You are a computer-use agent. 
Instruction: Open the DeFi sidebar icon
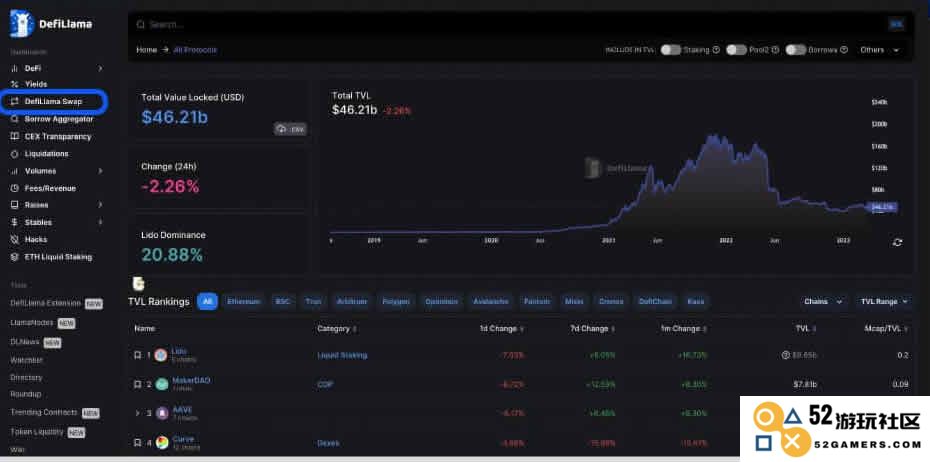click(14, 69)
